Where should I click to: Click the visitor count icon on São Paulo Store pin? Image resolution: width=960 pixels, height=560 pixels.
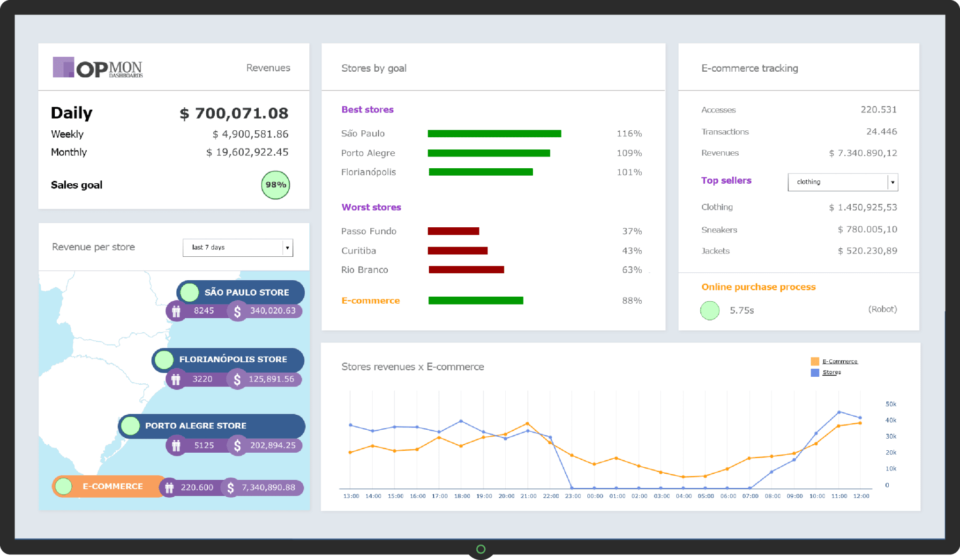[x=177, y=311]
